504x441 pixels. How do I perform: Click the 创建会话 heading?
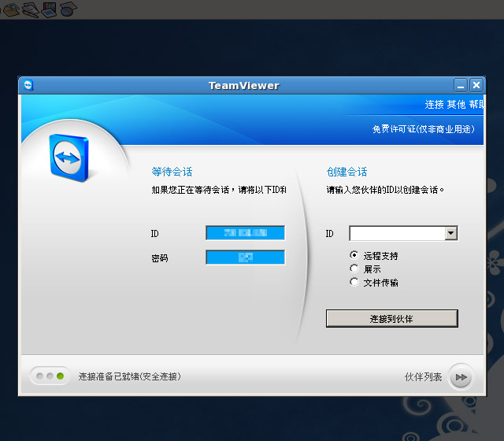coord(346,172)
